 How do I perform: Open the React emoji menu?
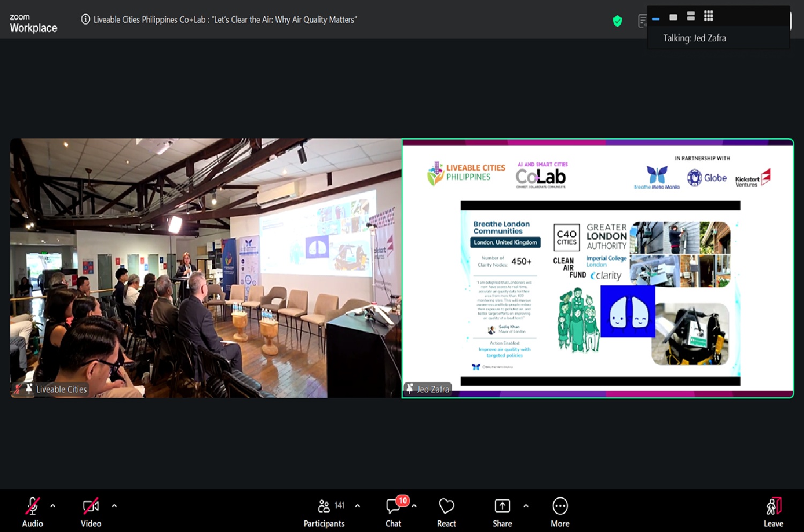tap(446, 512)
